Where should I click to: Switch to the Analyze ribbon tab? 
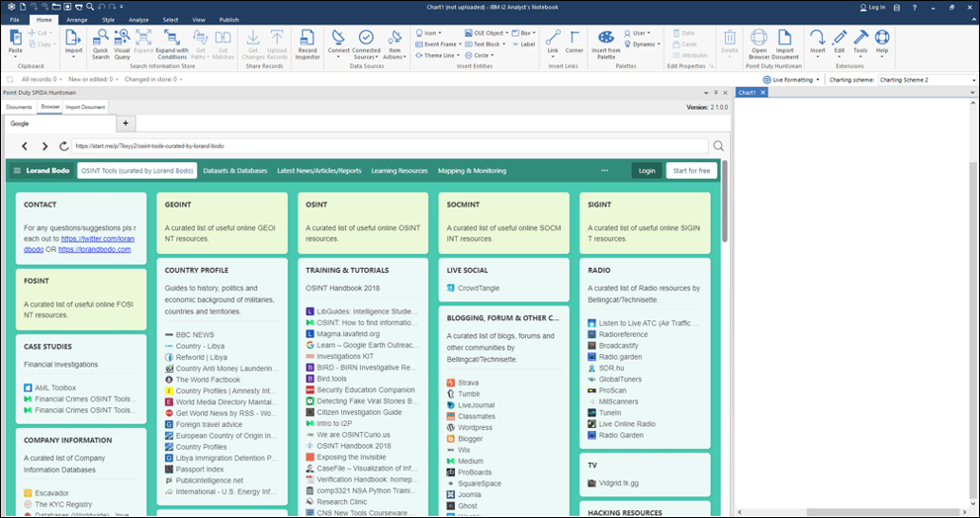coord(138,20)
